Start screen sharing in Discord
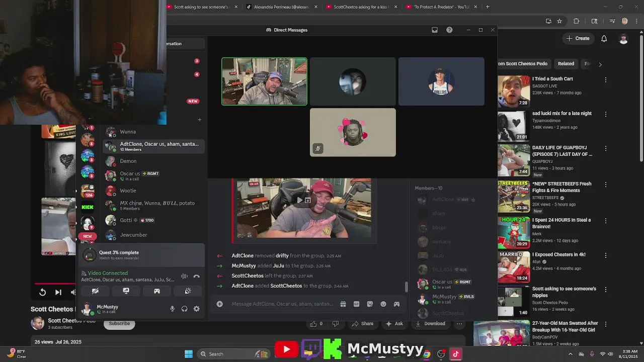The image size is (644, 362). click(126, 291)
